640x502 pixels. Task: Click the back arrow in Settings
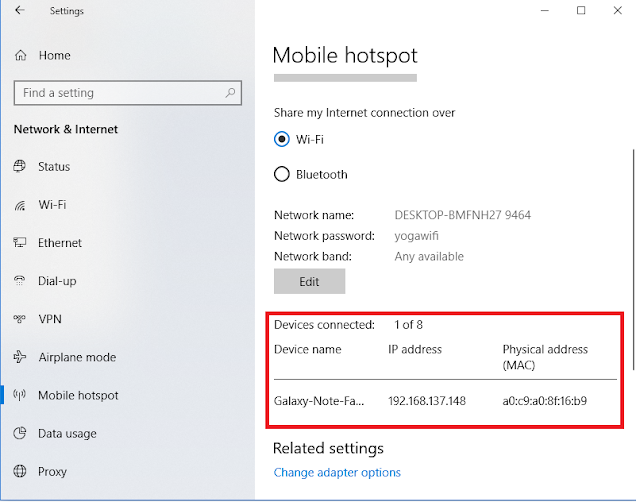[x=20, y=10]
